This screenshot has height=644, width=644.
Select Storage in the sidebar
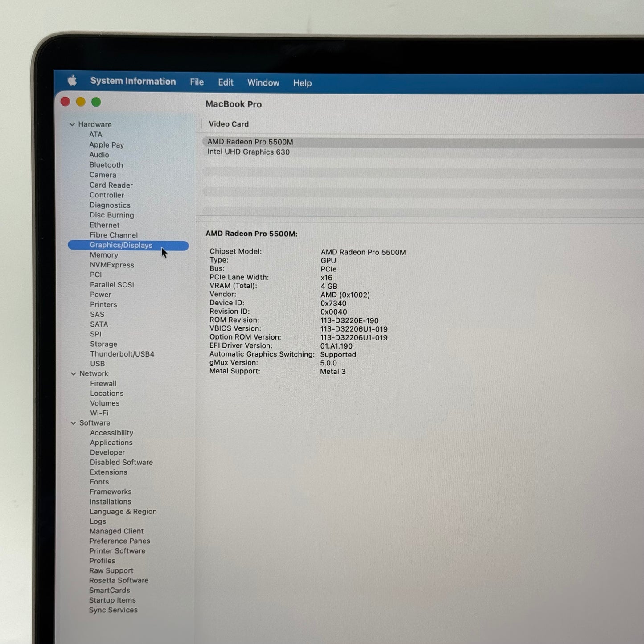(104, 344)
